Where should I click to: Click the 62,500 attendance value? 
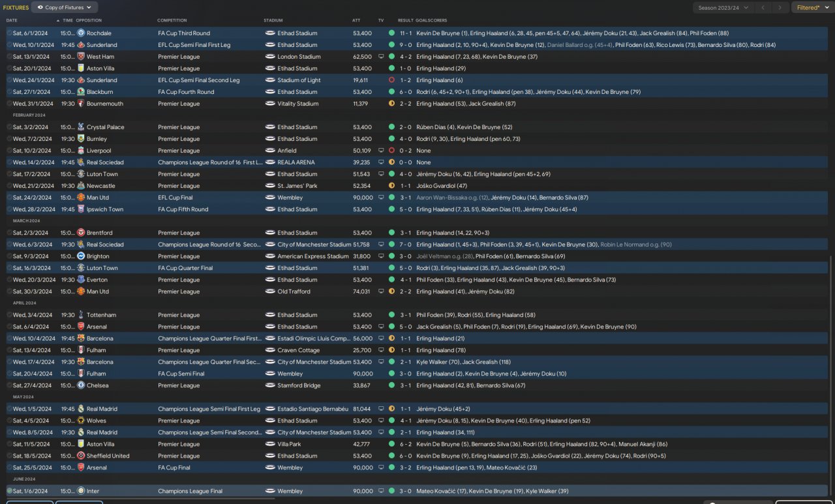coord(362,57)
